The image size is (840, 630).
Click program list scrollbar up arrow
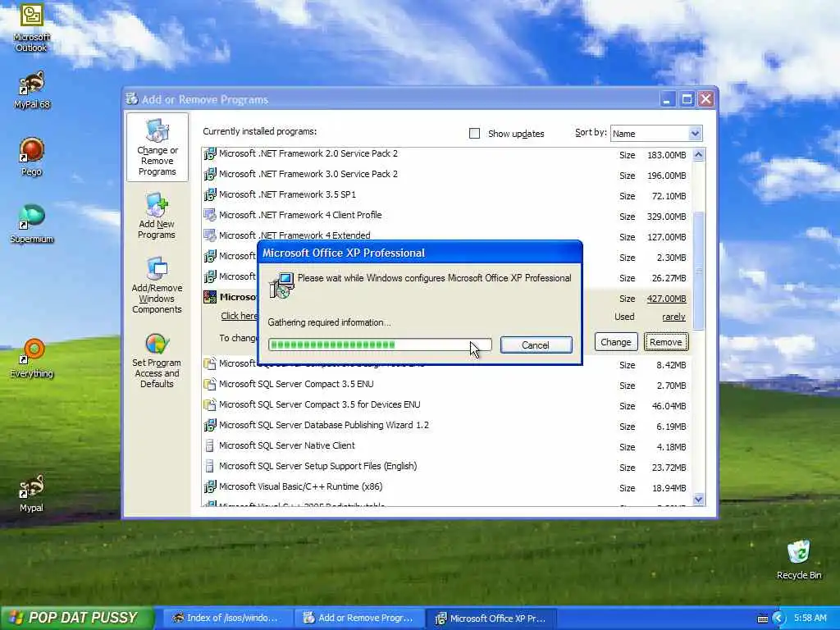coord(698,155)
